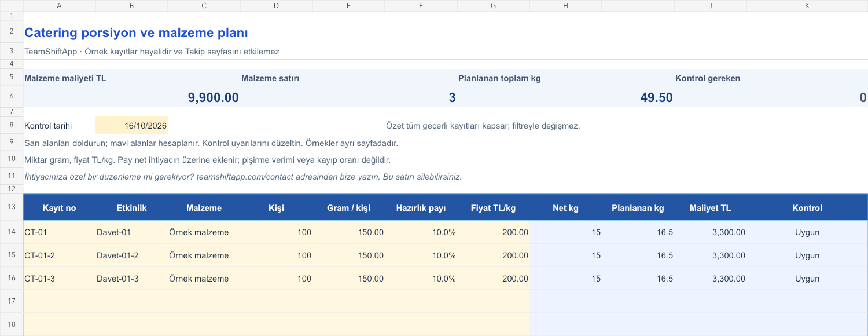Click the Malzeme column heading
This screenshot has width=868, height=336.
click(x=204, y=208)
